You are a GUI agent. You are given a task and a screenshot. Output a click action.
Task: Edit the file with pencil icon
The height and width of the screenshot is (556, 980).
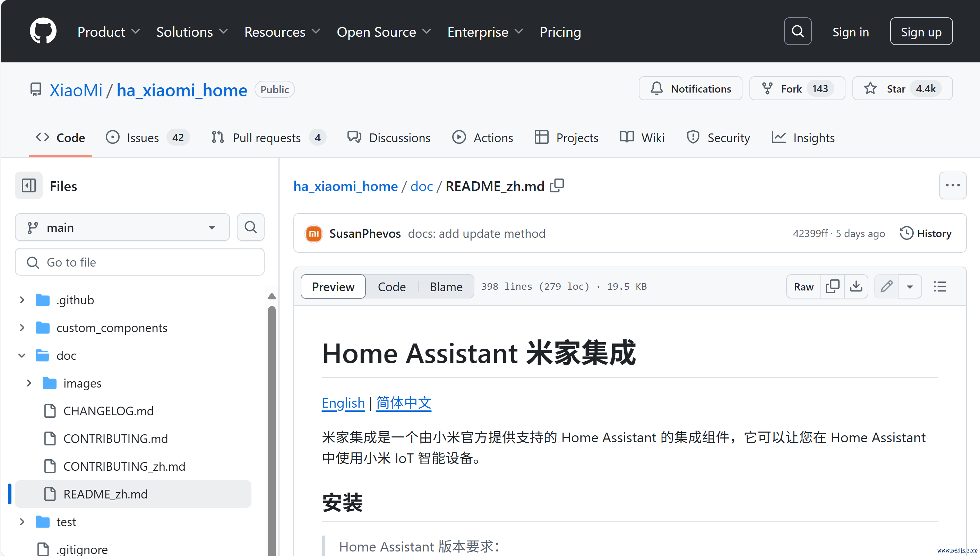click(886, 287)
